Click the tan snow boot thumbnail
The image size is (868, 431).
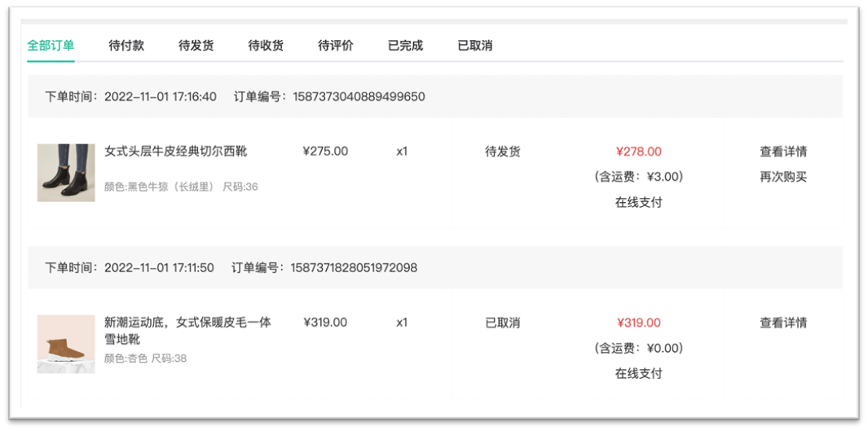(66, 344)
